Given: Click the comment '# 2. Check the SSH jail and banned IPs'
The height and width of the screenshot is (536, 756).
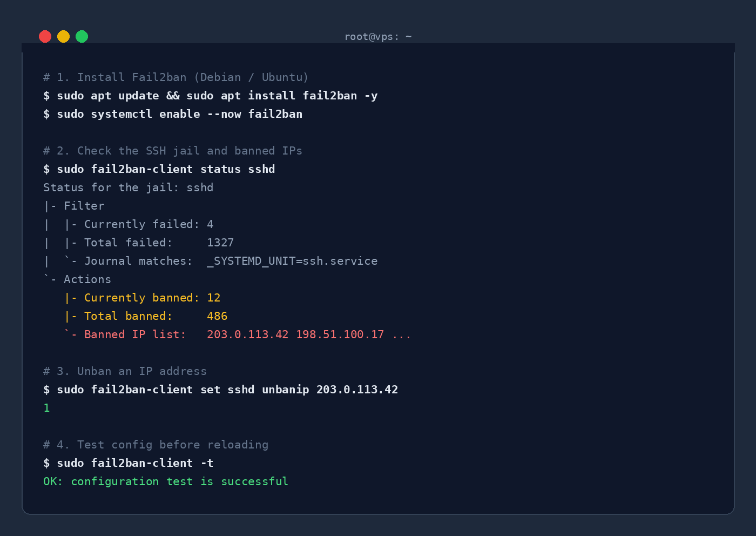Looking at the screenshot, I should (x=173, y=151).
